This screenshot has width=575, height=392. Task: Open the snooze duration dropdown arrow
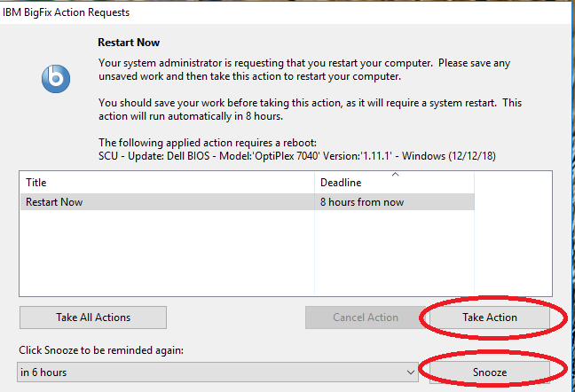[409, 372]
